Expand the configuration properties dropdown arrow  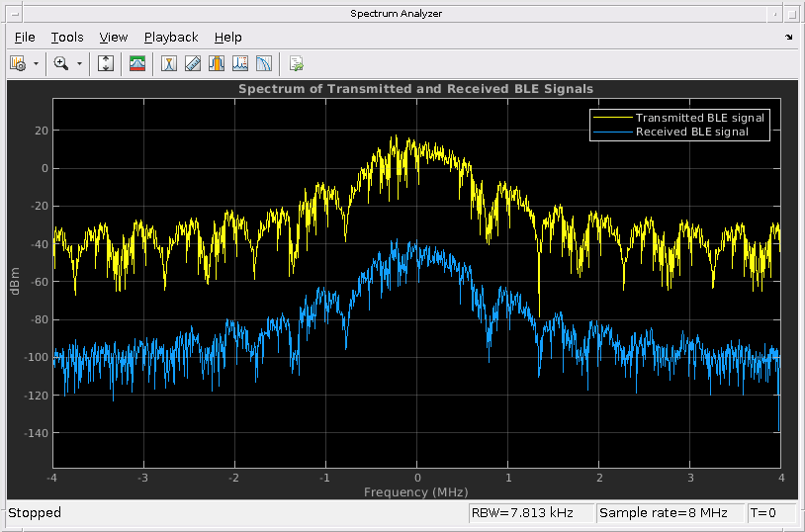[37, 63]
